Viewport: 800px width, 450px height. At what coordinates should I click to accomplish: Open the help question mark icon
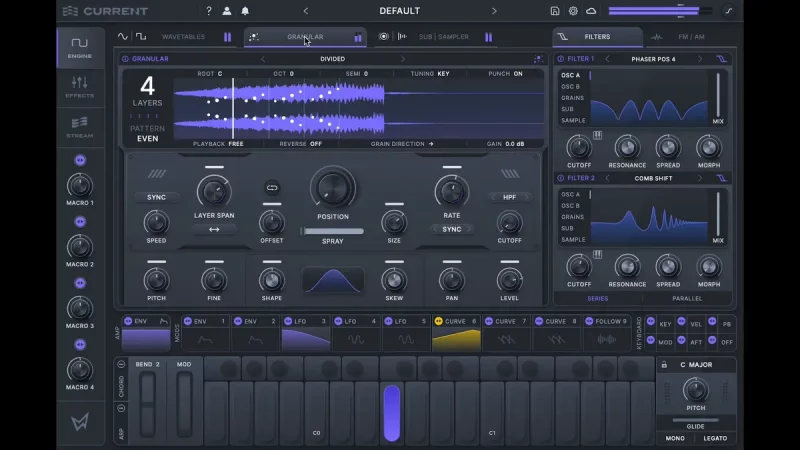click(208, 11)
